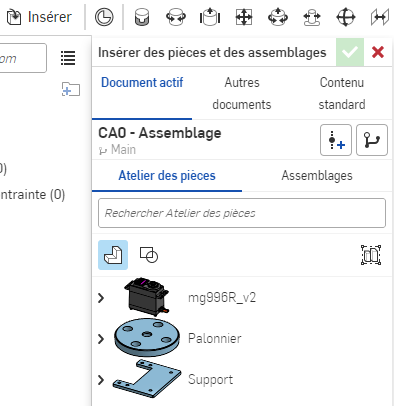Viewport: 394px width, 406px height.
Task: Open the Assemblages tab
Action: [317, 176]
